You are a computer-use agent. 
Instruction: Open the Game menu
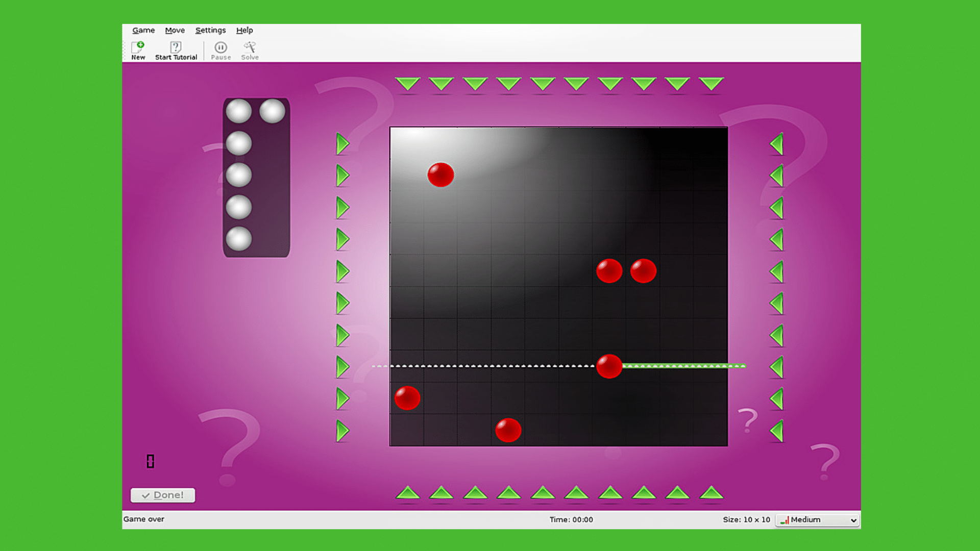click(x=143, y=30)
